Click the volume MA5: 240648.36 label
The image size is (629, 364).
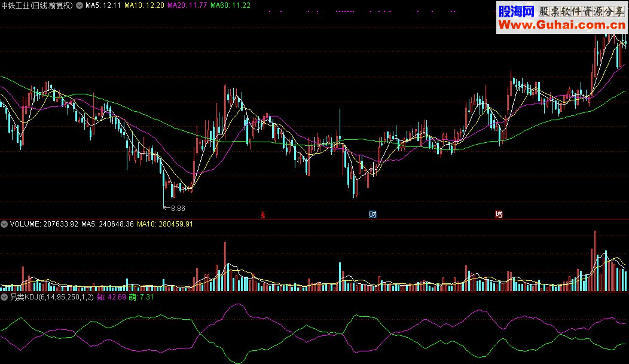point(108,224)
